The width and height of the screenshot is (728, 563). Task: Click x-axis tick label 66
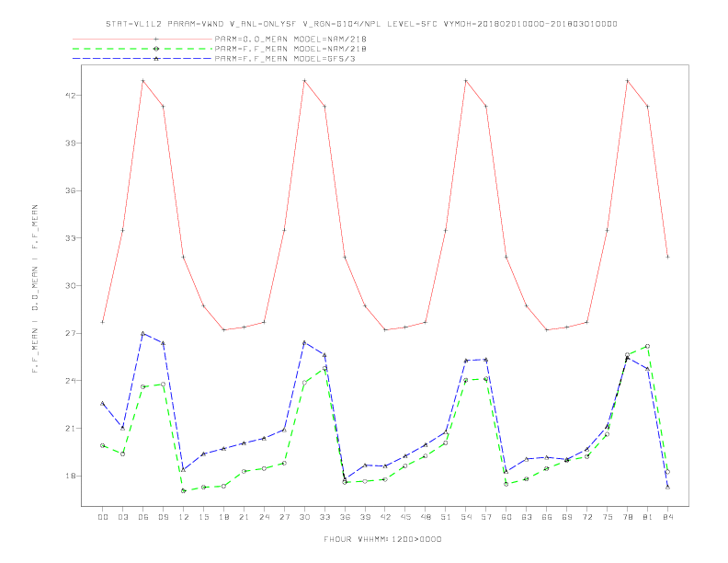pos(547,517)
